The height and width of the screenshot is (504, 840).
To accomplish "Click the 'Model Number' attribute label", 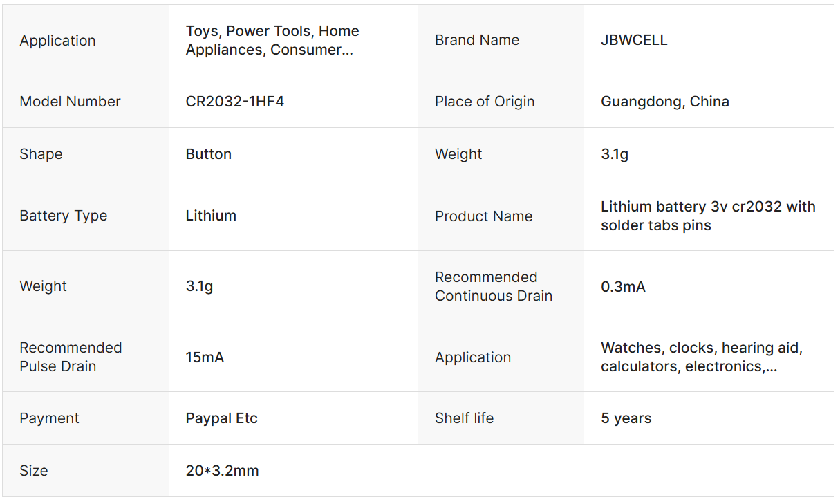I will coord(70,102).
